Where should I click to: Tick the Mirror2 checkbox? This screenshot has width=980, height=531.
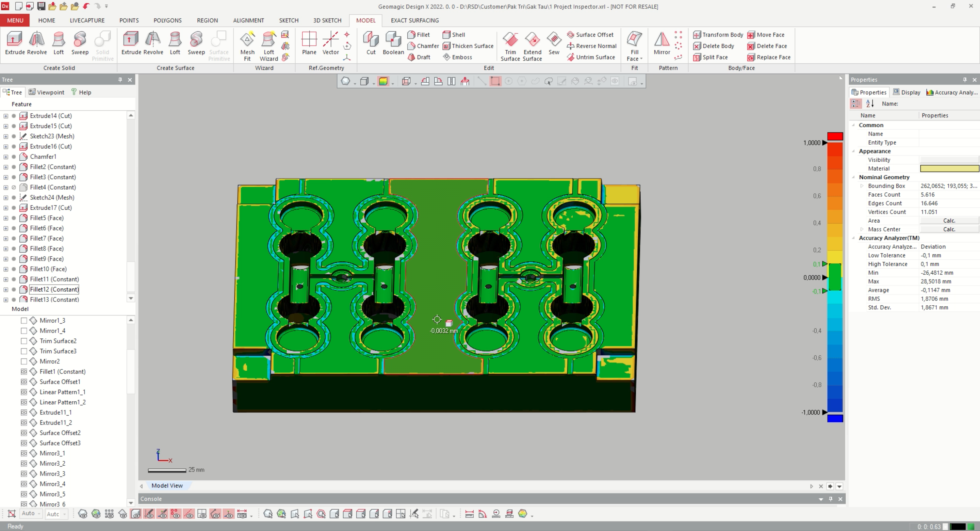(24, 361)
